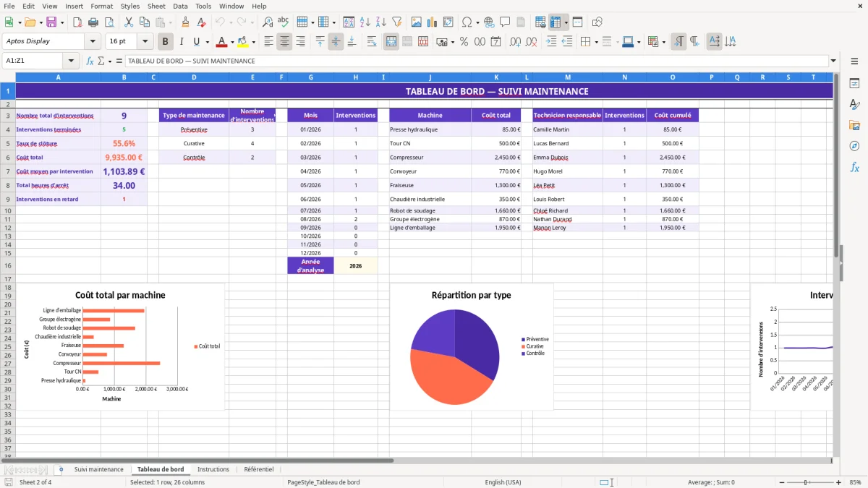Screen dimensions: 868x488
Task: Click the AutoFilter funnel icon
Action: coord(396,22)
